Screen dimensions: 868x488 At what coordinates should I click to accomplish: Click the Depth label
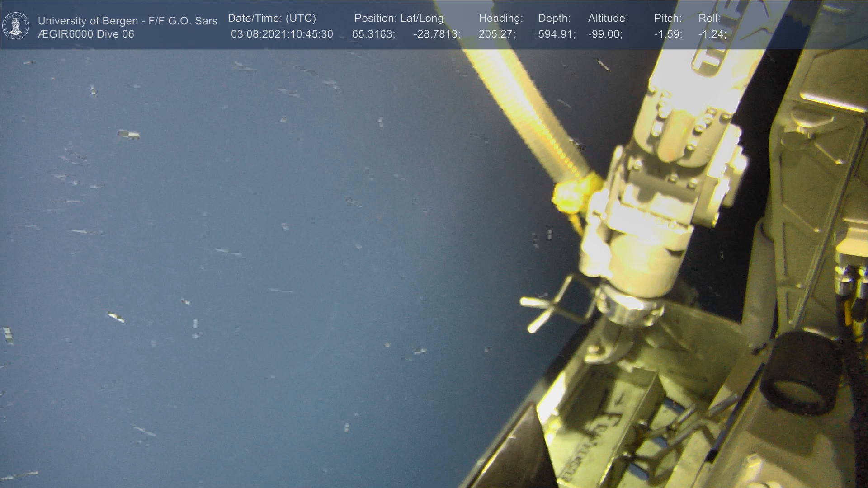point(554,19)
